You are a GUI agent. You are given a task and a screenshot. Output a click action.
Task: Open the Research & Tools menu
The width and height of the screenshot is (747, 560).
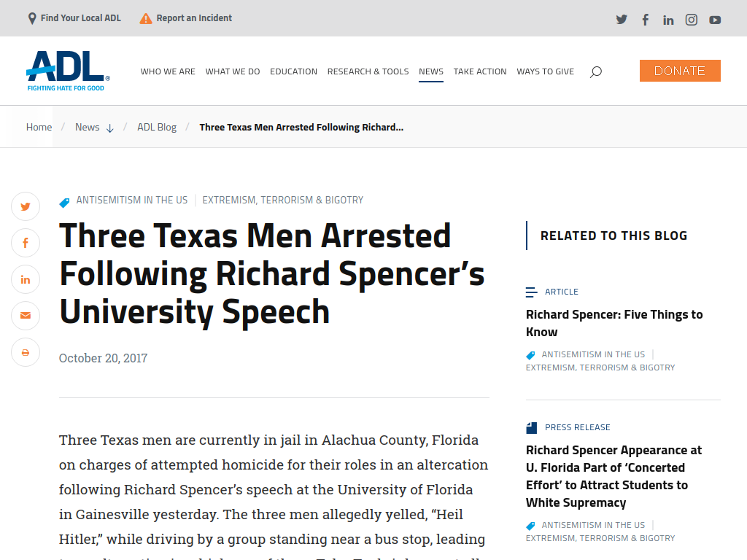368,71
